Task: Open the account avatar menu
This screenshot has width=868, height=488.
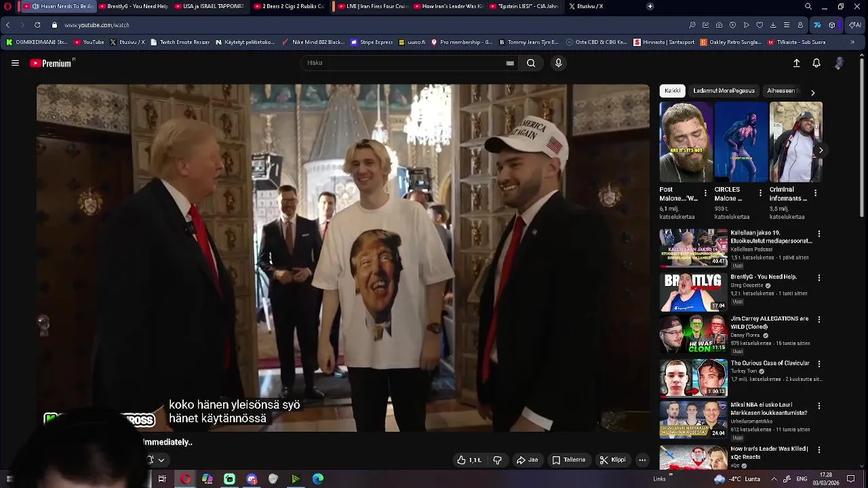Action: [839, 63]
